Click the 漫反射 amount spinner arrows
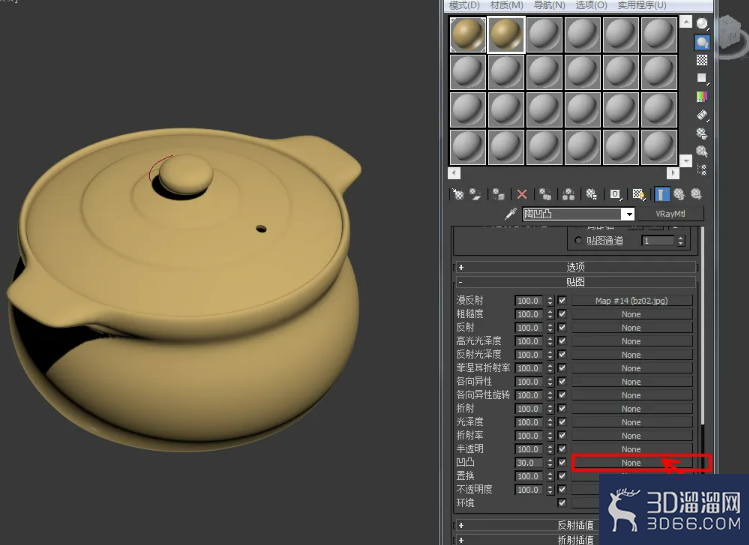Viewport: 749px width, 545px height. (x=550, y=300)
